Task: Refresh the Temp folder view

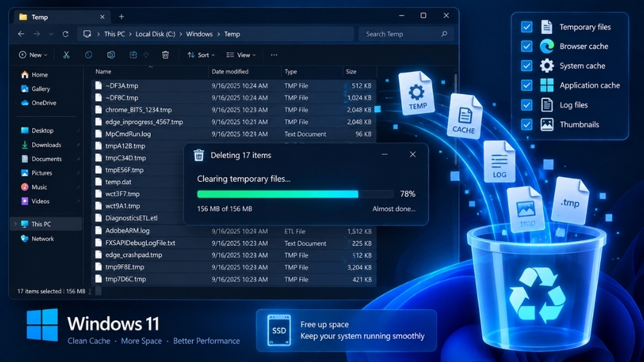Action: (65, 34)
